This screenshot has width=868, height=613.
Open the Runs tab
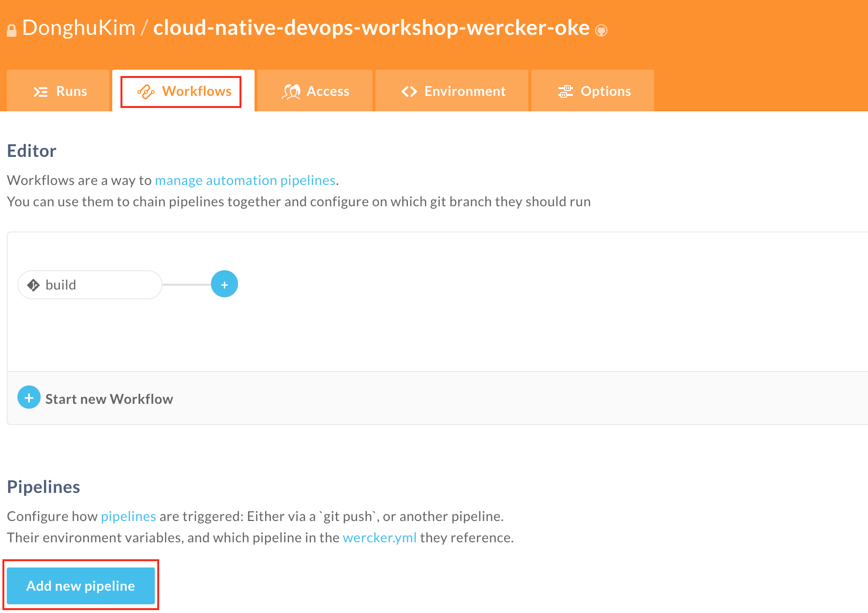coord(59,91)
